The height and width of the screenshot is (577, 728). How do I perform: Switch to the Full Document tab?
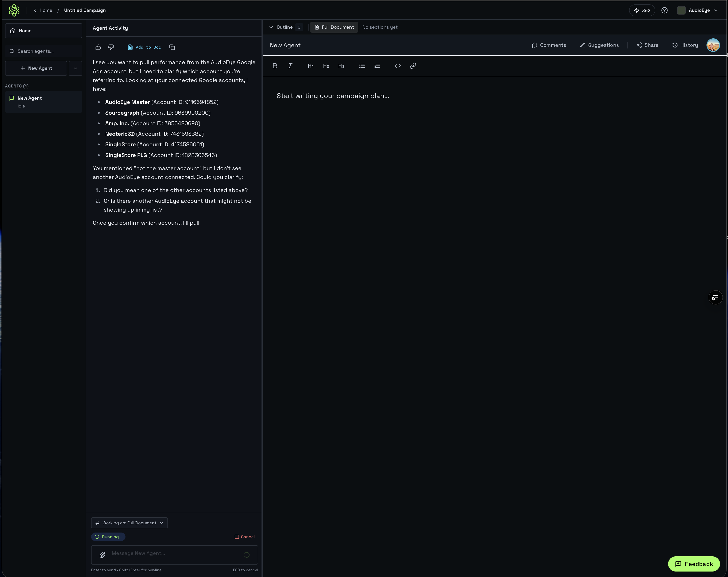334,27
